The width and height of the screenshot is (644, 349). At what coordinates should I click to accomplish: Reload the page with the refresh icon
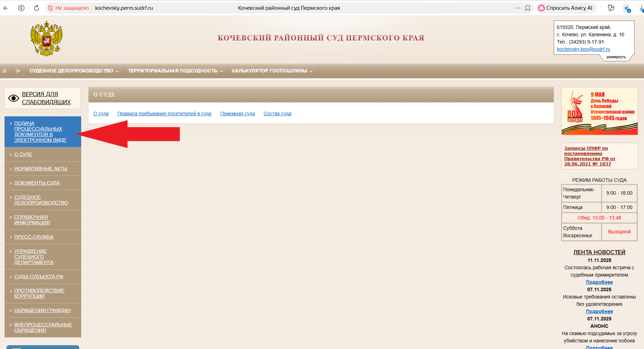(36, 8)
